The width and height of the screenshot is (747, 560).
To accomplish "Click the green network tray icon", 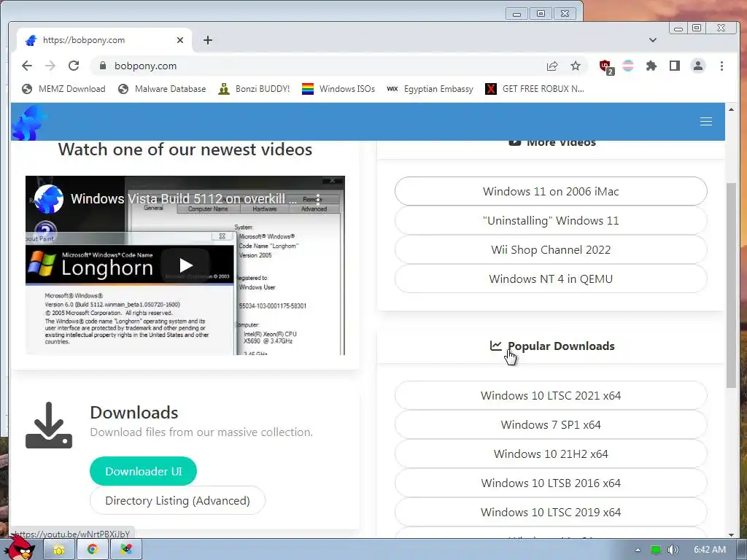I will [x=656, y=550].
